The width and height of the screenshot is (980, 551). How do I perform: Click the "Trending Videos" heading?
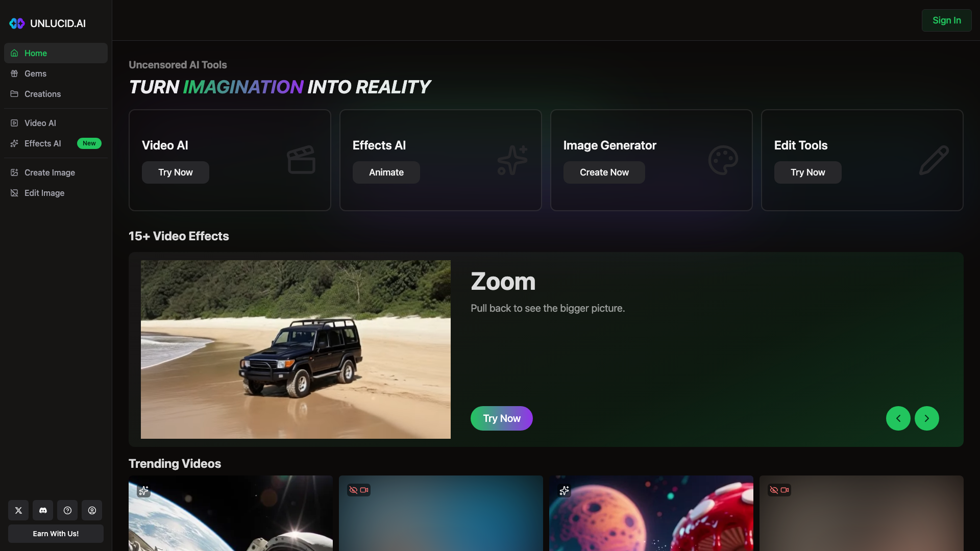tap(175, 464)
